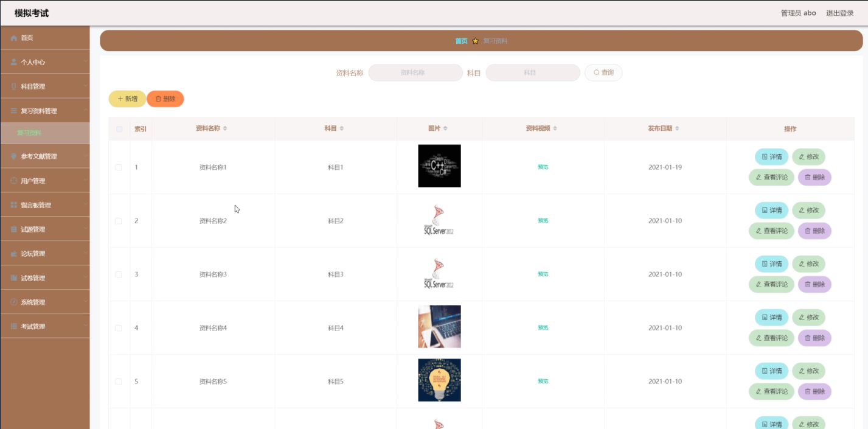Click the SQL Server thumbnail in row 资料名称2
868x429 pixels.
pos(439,220)
